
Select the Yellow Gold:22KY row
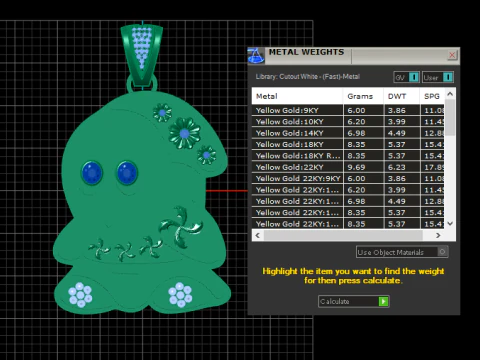[348, 167]
